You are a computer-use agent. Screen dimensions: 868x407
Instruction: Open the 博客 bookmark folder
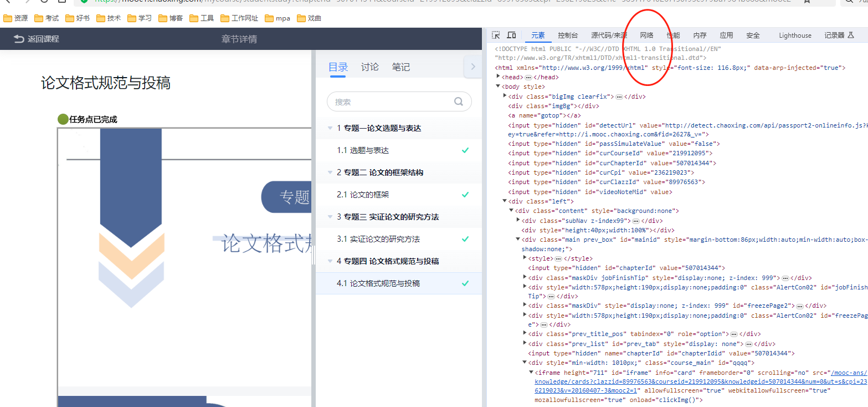point(171,18)
